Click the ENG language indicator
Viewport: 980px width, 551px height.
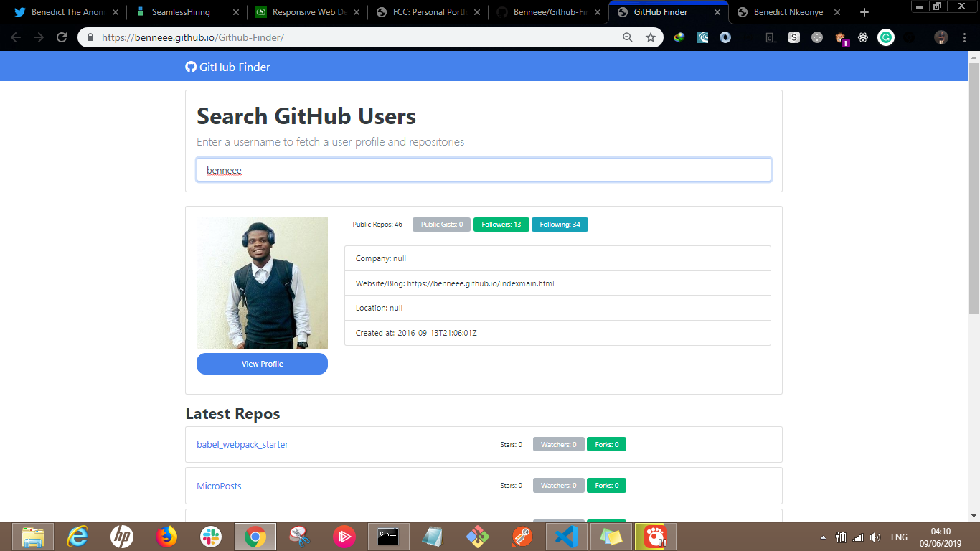pyautogui.click(x=899, y=537)
